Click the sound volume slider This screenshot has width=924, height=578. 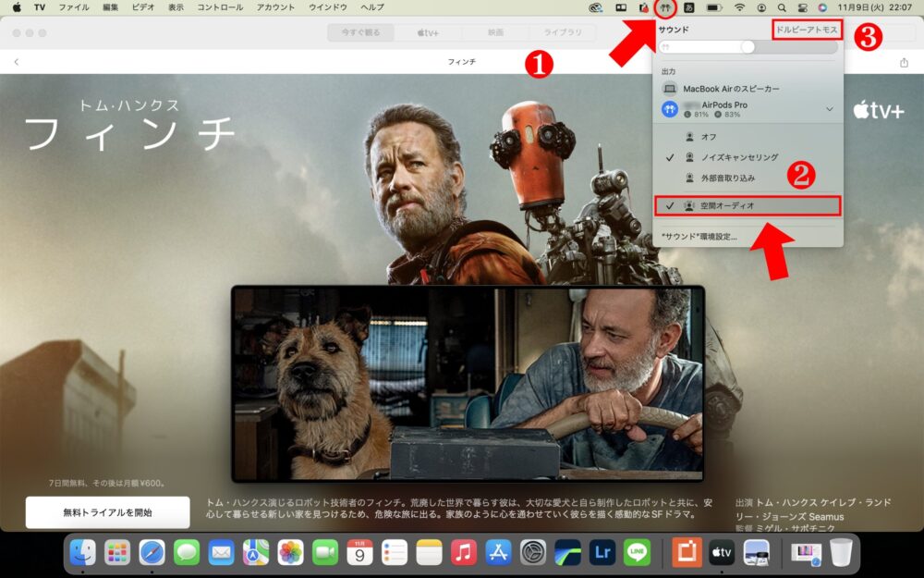[748, 47]
